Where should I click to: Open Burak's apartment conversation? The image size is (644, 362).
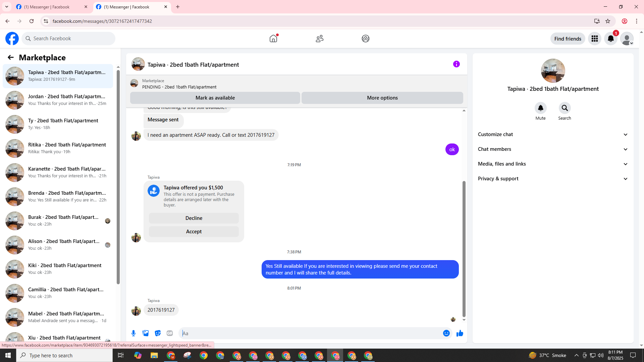pos(58,221)
